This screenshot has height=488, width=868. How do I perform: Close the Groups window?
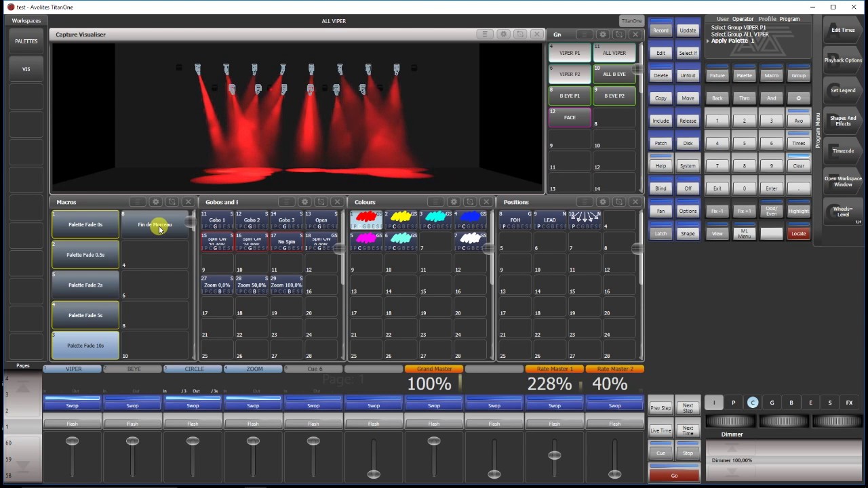635,34
